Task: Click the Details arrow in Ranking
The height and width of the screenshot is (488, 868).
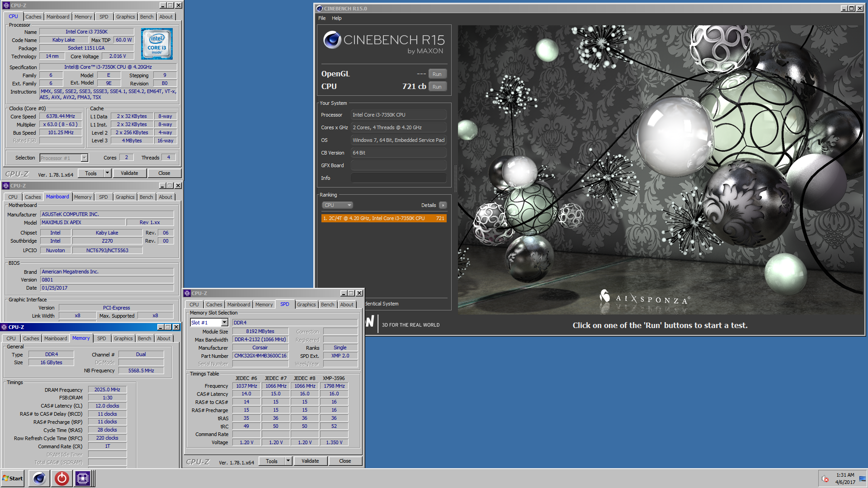Action: click(x=443, y=205)
